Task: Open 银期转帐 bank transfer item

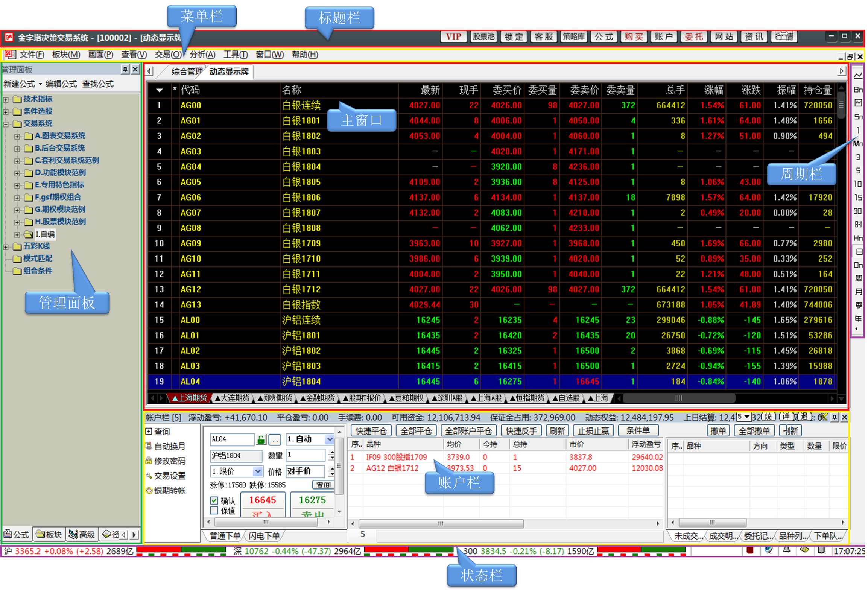Action: coord(166,490)
